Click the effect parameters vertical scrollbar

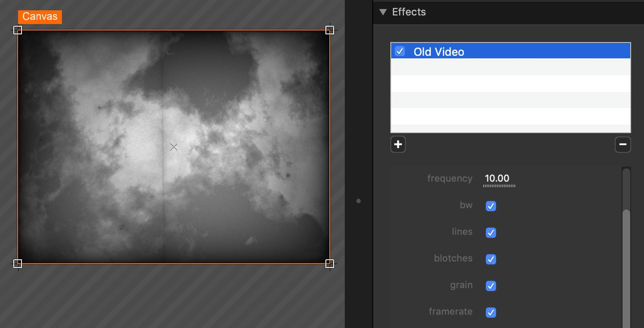[x=626, y=258]
